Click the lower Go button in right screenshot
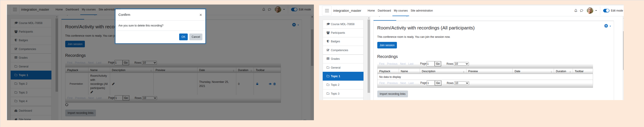644x127 pixels. pos(438,83)
